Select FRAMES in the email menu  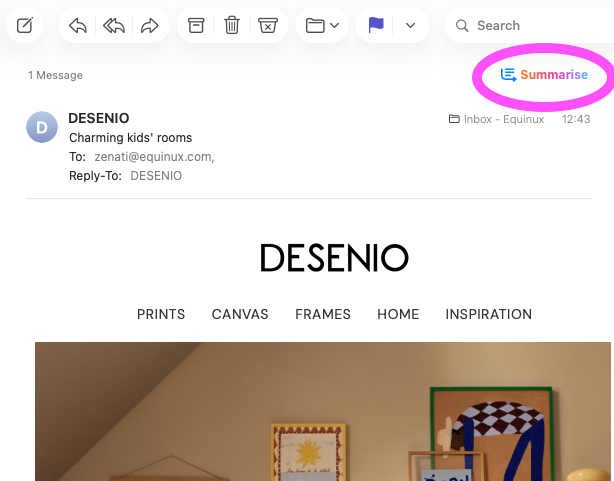[323, 314]
